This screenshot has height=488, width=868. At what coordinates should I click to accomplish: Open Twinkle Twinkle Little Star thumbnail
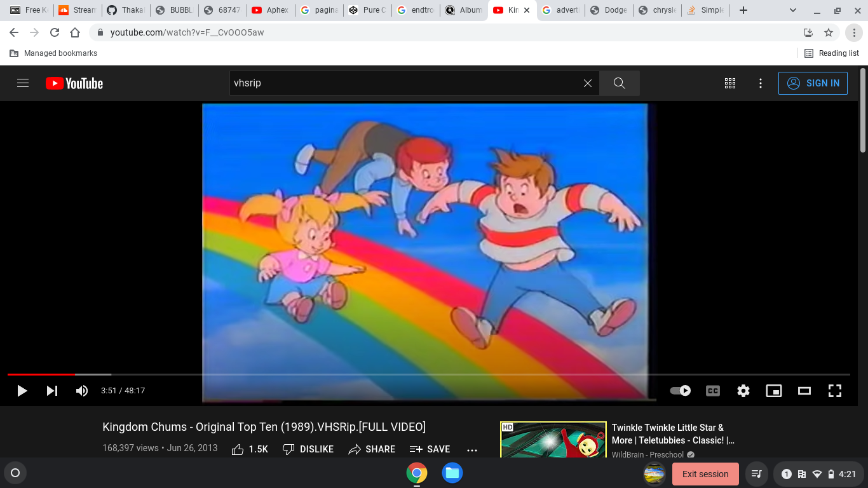553,440
